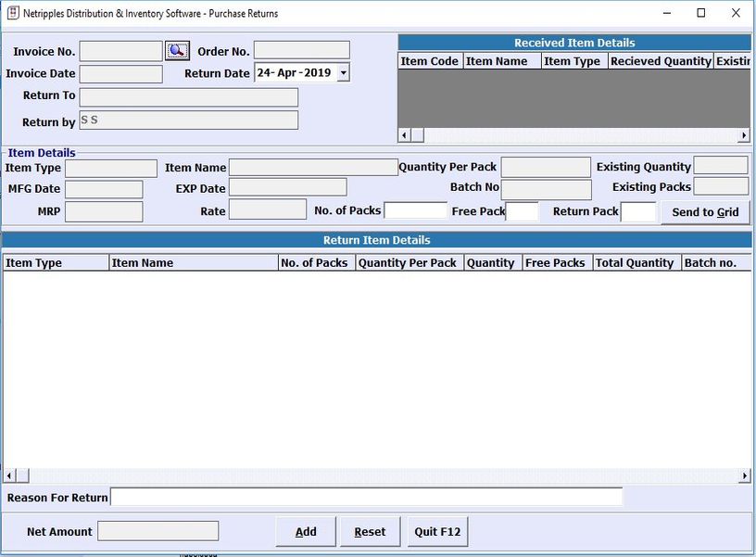Click Item Name column header in Received Item Details

pos(502,61)
